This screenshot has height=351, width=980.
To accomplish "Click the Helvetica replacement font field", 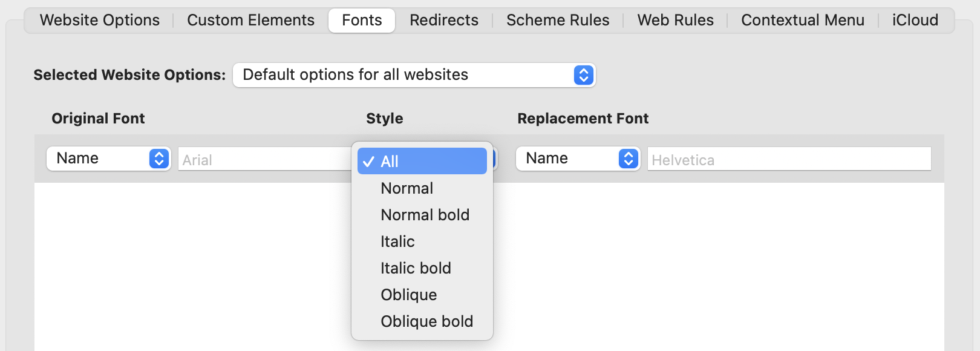I will (x=789, y=160).
